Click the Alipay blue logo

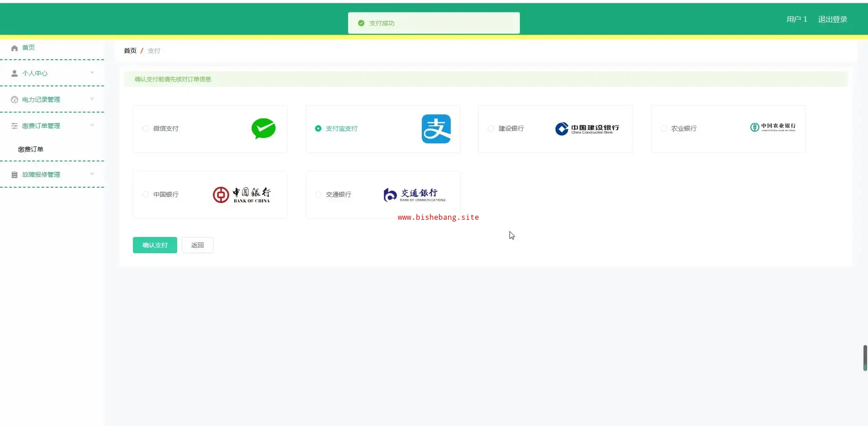[x=436, y=129]
